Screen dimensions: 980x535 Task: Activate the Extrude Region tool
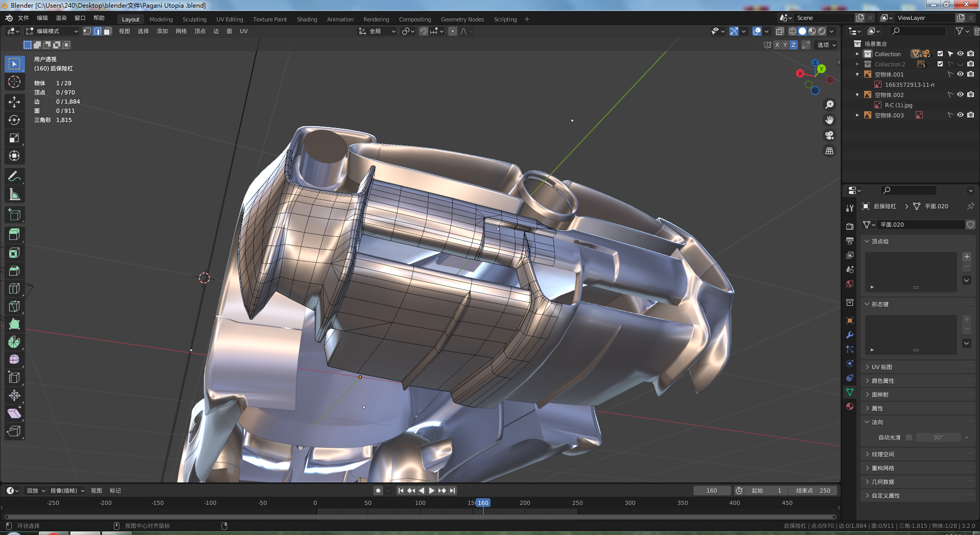tap(14, 235)
